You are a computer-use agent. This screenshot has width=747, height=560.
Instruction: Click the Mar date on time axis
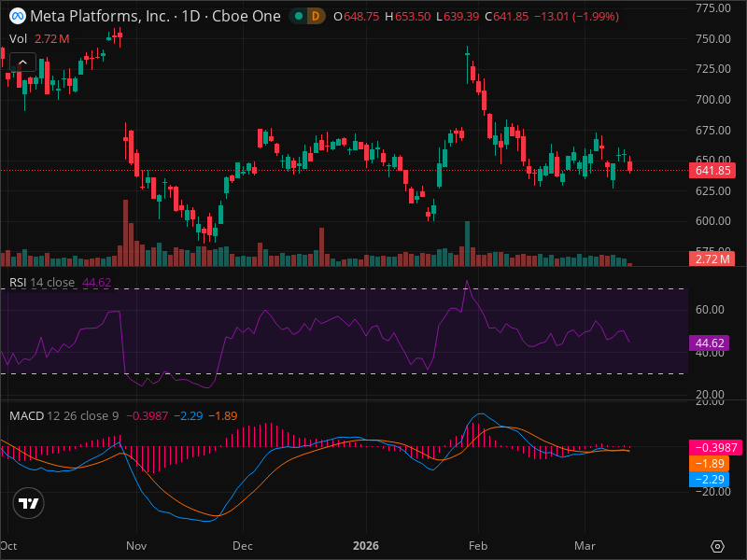pos(585,546)
